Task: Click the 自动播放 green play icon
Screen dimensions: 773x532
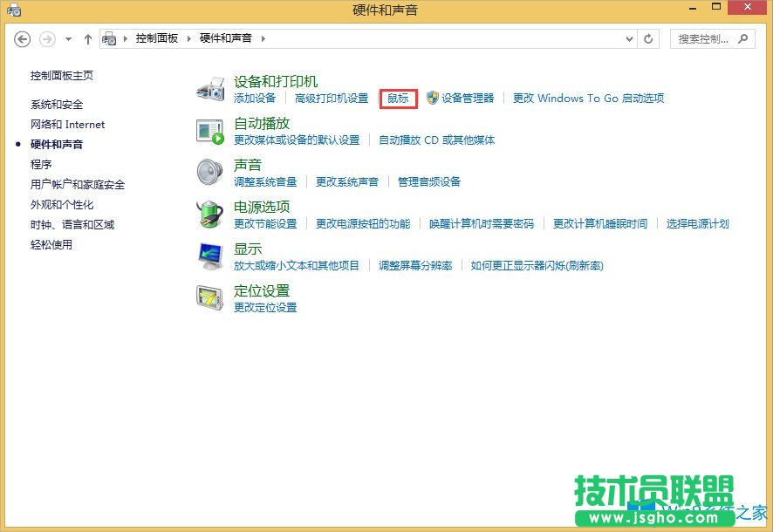Action: tap(209, 129)
